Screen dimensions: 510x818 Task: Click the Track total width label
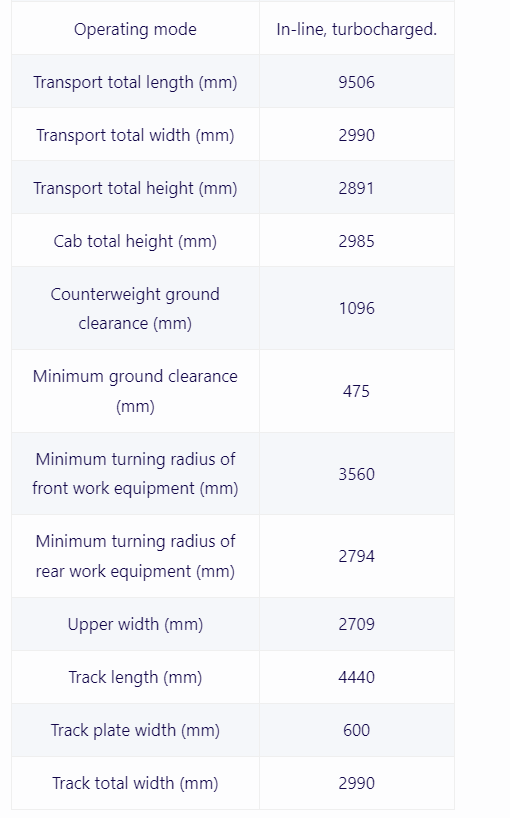[135, 783]
